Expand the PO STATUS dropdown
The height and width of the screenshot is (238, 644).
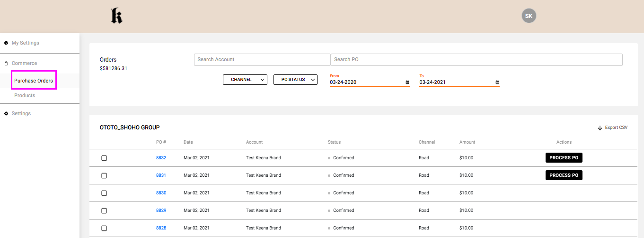pos(295,80)
